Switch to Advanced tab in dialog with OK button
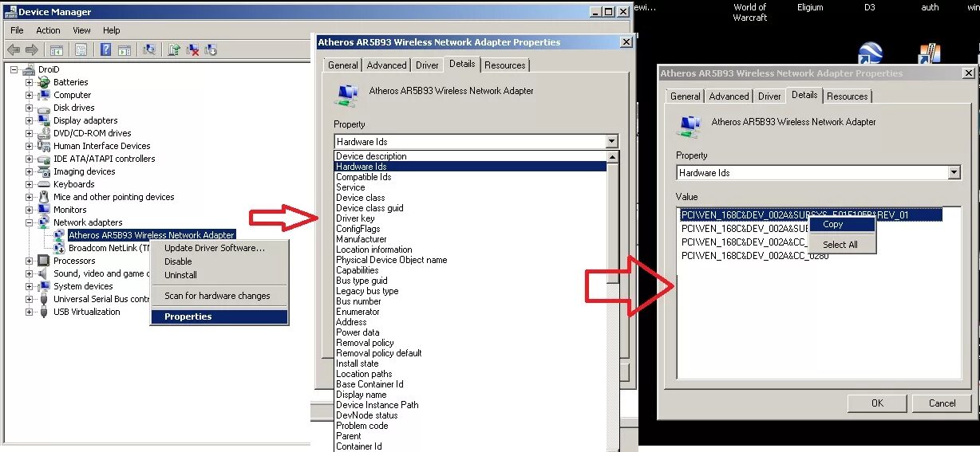The width and height of the screenshot is (980, 452). pyautogui.click(x=729, y=96)
